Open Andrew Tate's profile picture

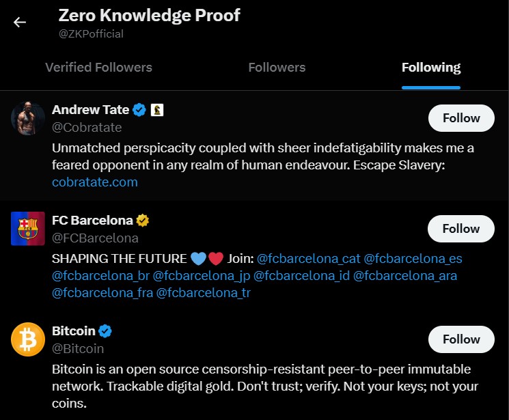coord(28,119)
